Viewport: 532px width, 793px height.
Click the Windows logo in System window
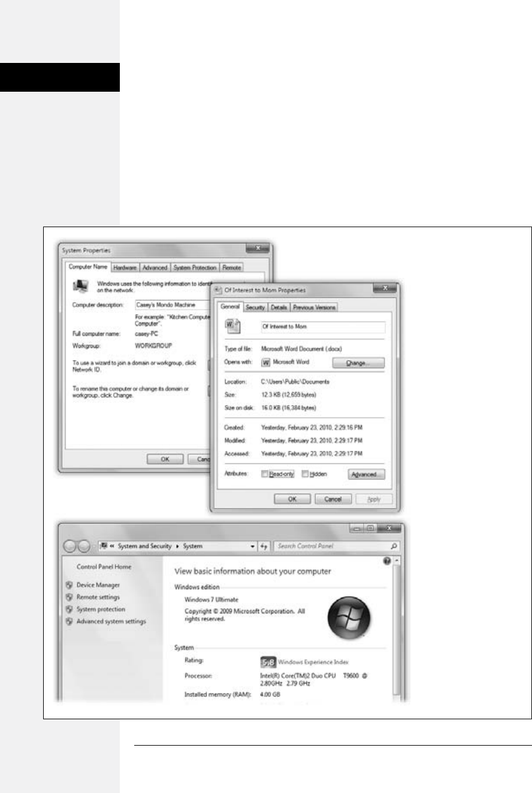(350, 617)
